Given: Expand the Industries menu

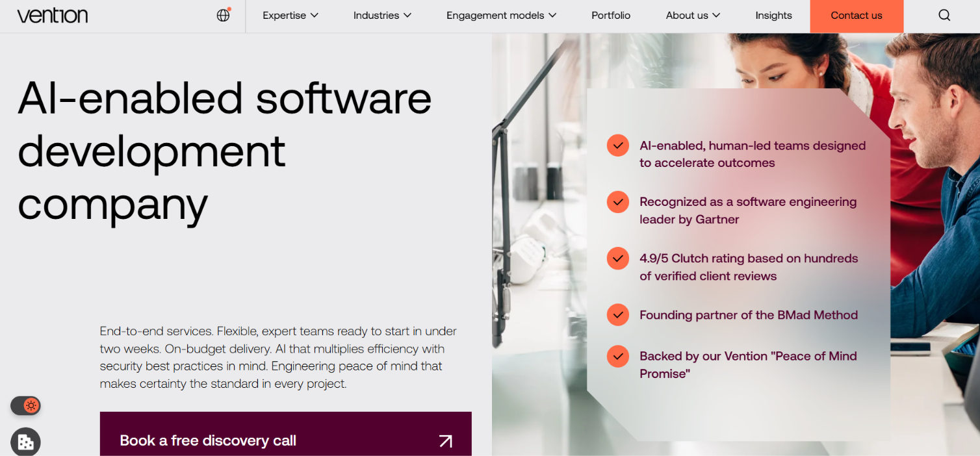Looking at the screenshot, I should (382, 16).
